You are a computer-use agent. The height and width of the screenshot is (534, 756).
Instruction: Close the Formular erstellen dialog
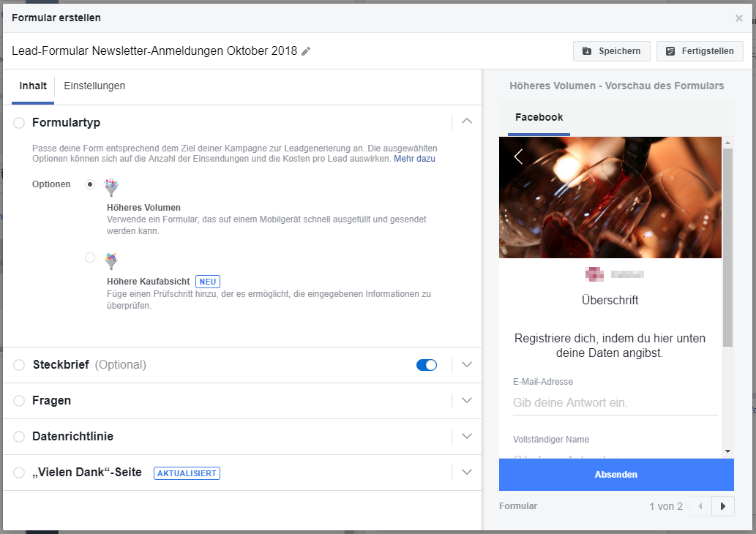pyautogui.click(x=738, y=18)
